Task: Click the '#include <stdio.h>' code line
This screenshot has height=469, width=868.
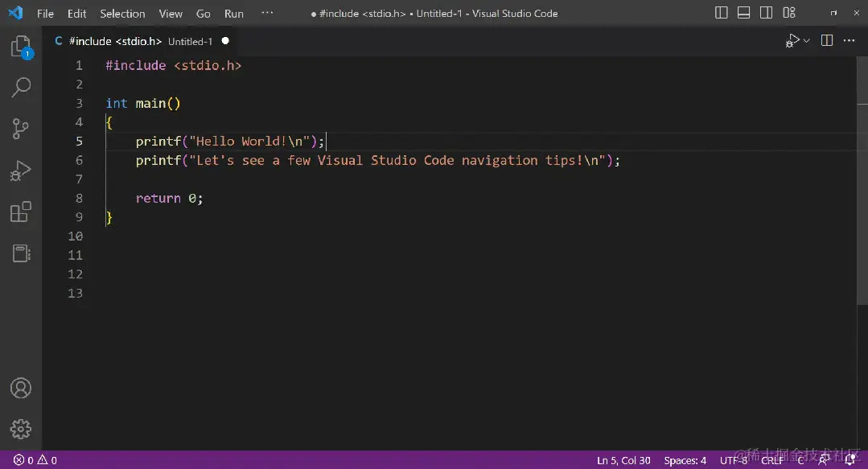Action: [173, 65]
